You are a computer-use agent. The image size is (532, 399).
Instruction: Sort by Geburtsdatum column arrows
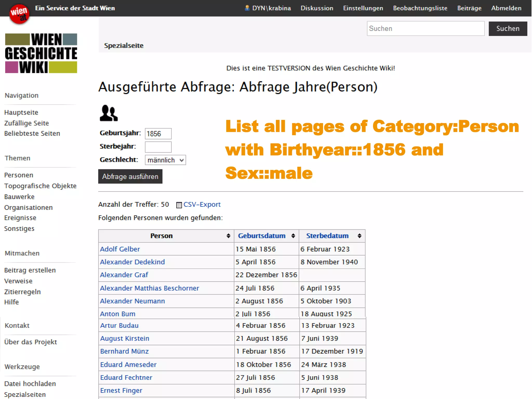293,236
